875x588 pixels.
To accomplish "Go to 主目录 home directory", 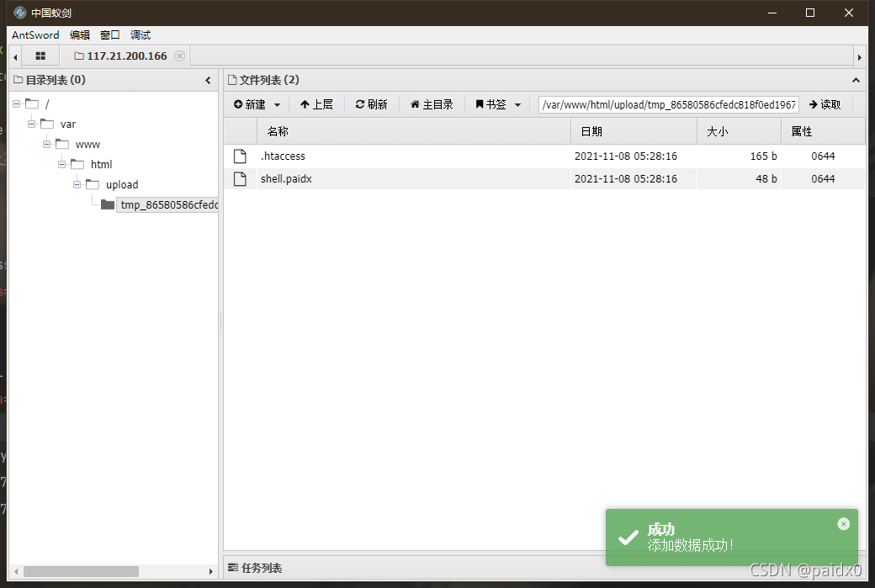I will click(432, 104).
